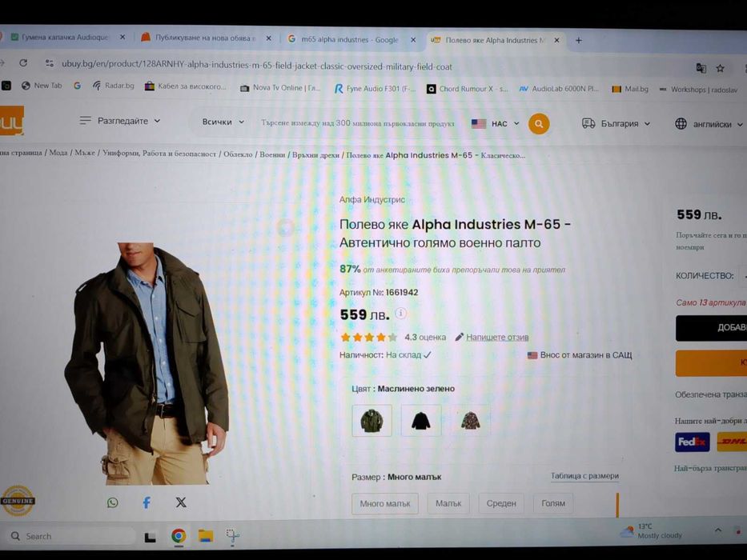
Task: Click the Ubuy logo
Action: 11,121
